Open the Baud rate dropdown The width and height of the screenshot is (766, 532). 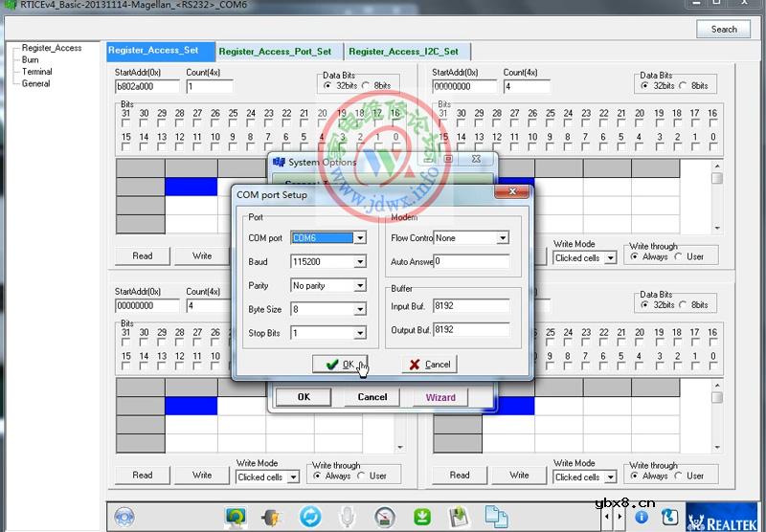click(x=360, y=262)
